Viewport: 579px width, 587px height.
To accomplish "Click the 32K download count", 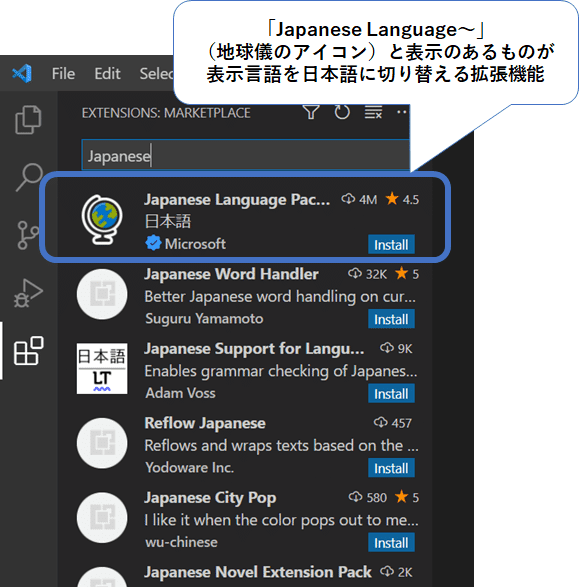I will coord(368,274).
